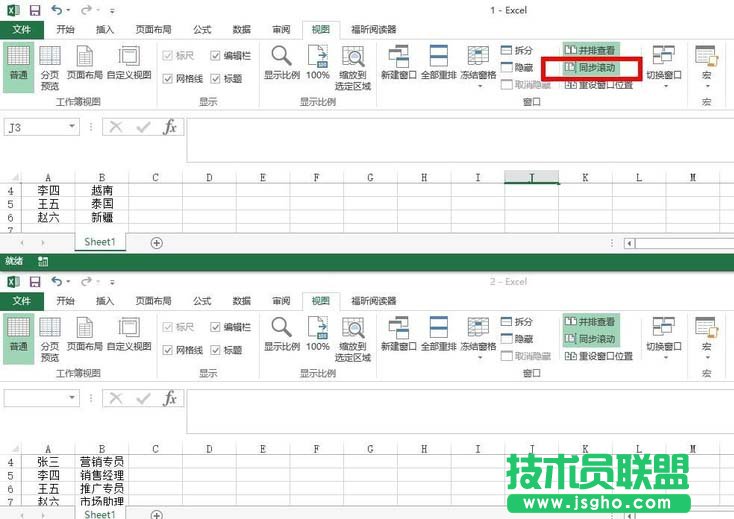Click formula bar input in window 1
734x519 pixels.
pyautogui.click(x=460, y=140)
